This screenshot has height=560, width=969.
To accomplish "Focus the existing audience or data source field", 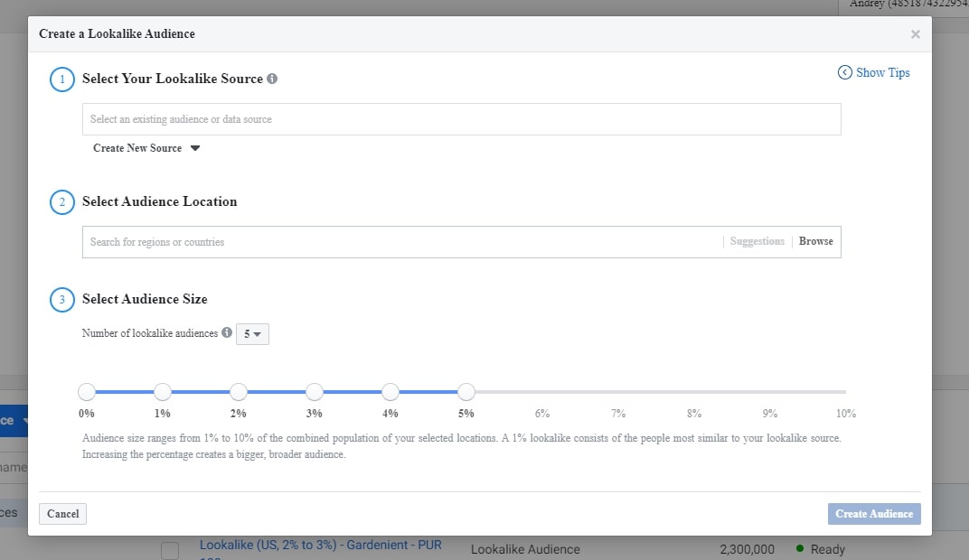I will pyautogui.click(x=461, y=119).
